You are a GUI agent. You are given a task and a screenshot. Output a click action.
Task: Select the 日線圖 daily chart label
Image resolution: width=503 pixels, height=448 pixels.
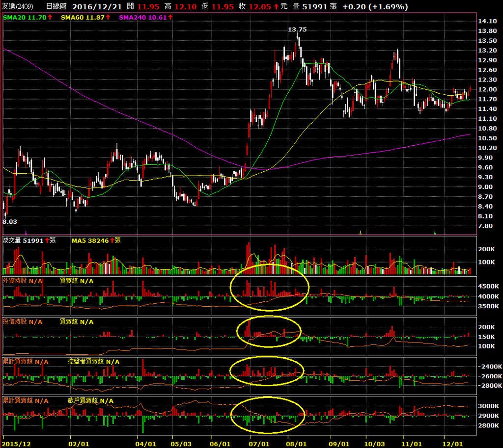[56, 6]
